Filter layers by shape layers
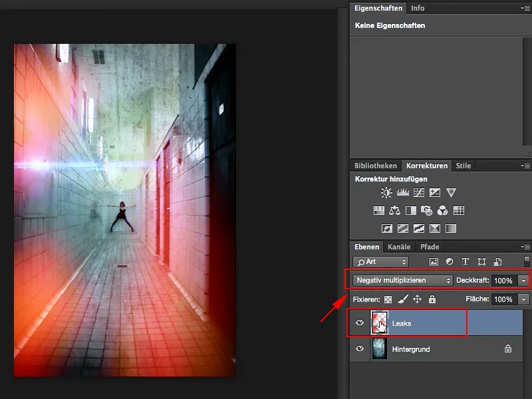 pyautogui.click(x=481, y=261)
